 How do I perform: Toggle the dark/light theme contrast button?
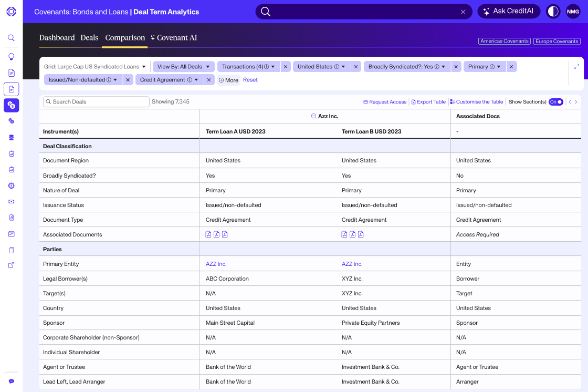coord(553,12)
